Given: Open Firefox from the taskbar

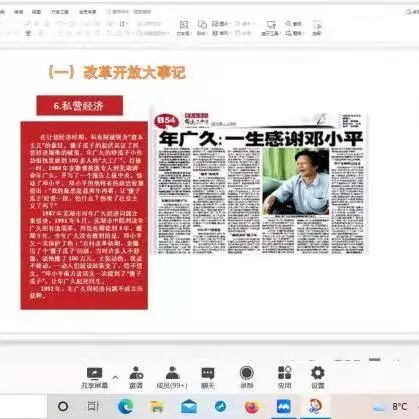Looking at the screenshot, I should (252, 407).
